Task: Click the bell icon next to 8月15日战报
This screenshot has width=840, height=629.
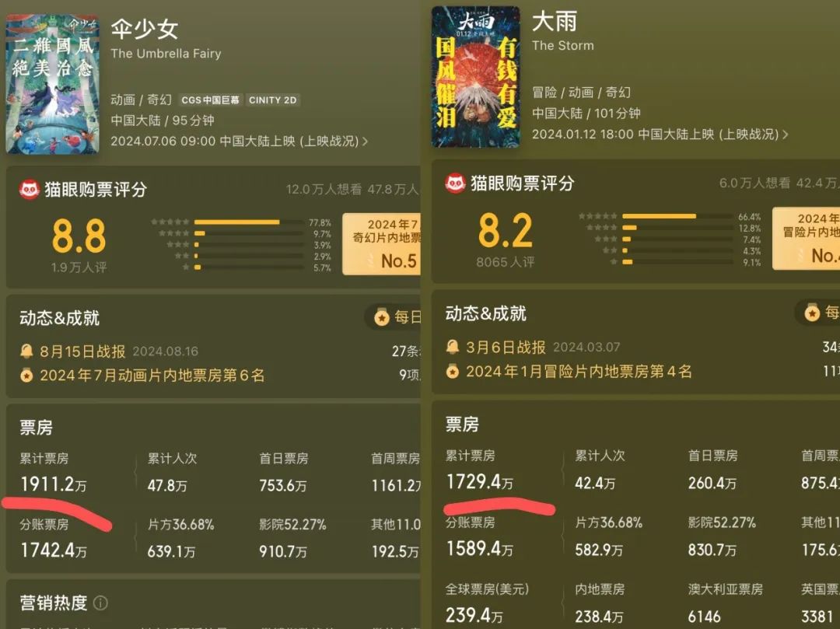Action: point(26,351)
